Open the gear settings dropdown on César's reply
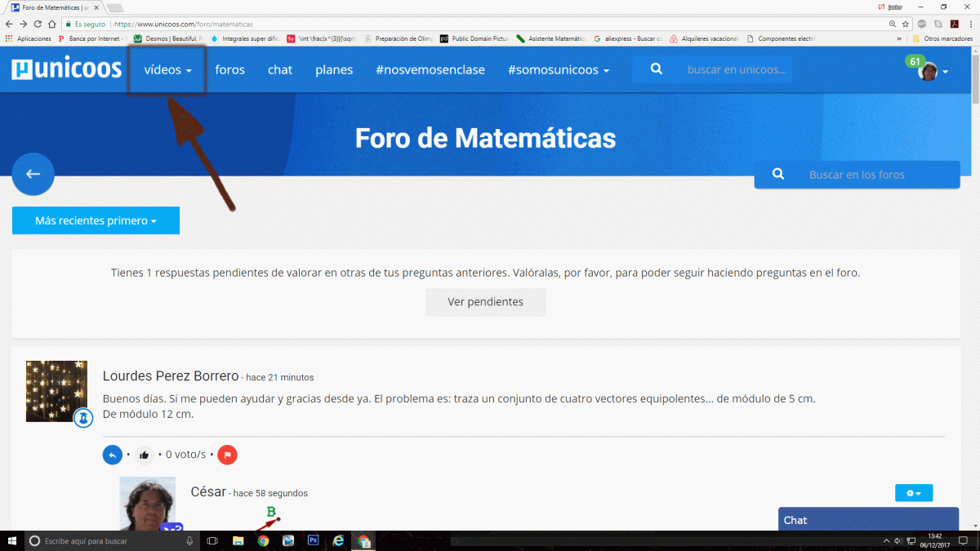The width and height of the screenshot is (980, 551). tap(913, 493)
